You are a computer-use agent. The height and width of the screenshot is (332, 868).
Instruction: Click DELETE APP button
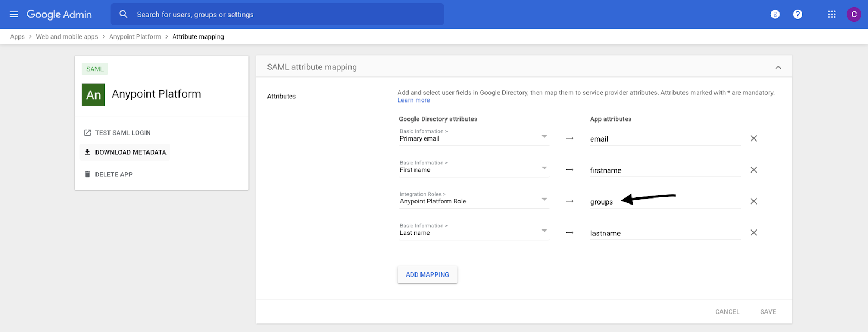(114, 175)
